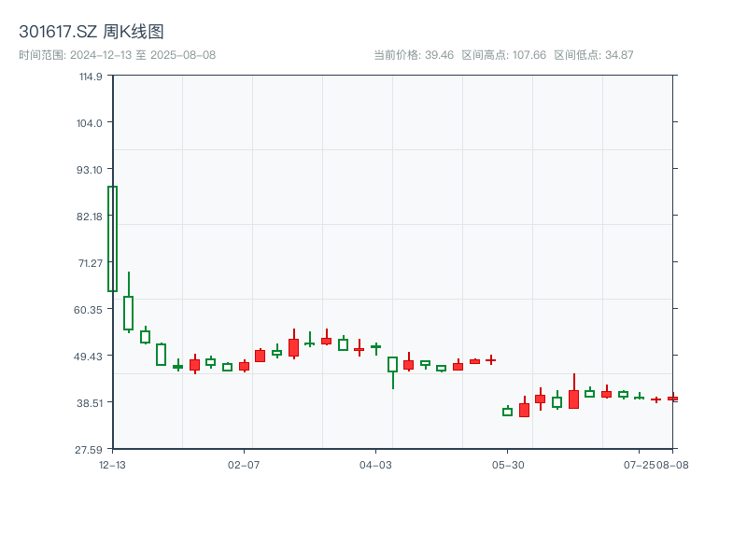Click the second green candlestick from the left
The image size is (747, 560).
click(x=129, y=313)
